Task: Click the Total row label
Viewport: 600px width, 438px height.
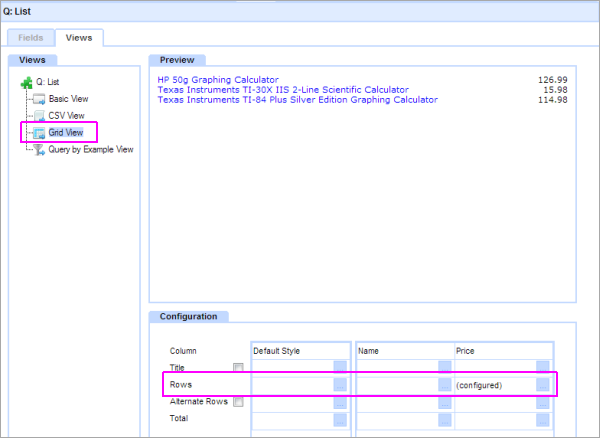Action: (179, 418)
